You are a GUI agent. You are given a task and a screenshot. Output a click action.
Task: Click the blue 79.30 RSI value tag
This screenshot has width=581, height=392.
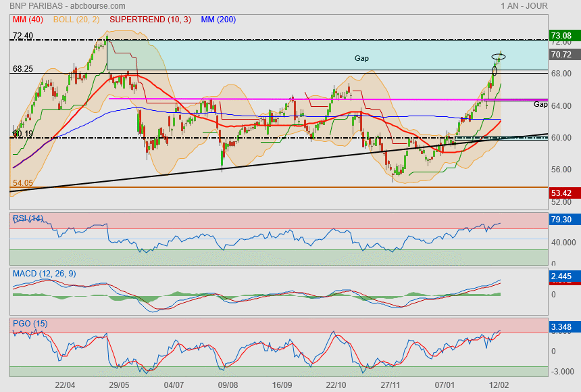point(561,220)
